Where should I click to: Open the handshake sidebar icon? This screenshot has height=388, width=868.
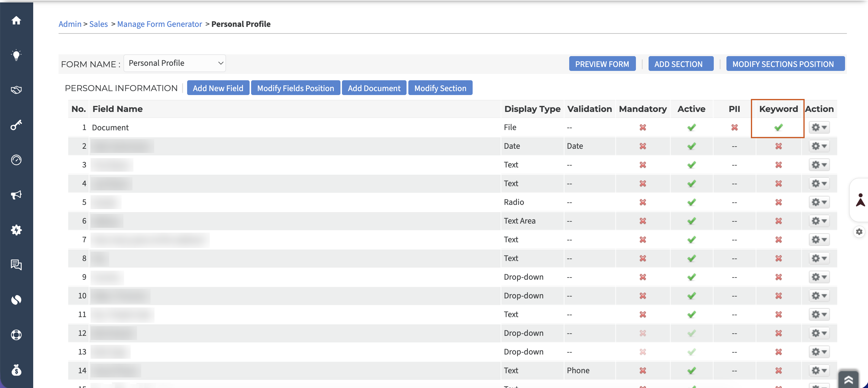[16, 90]
